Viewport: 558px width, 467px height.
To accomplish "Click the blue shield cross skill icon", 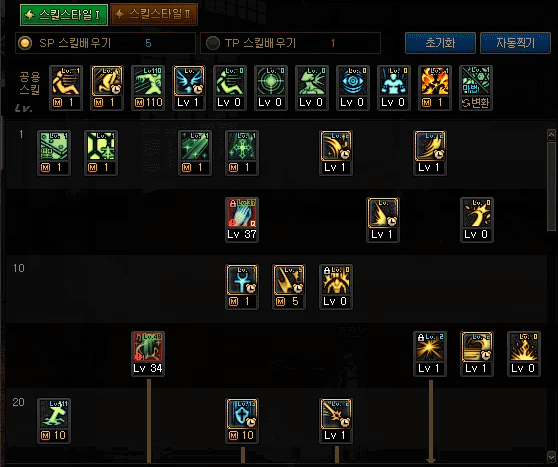I will 242,420.
